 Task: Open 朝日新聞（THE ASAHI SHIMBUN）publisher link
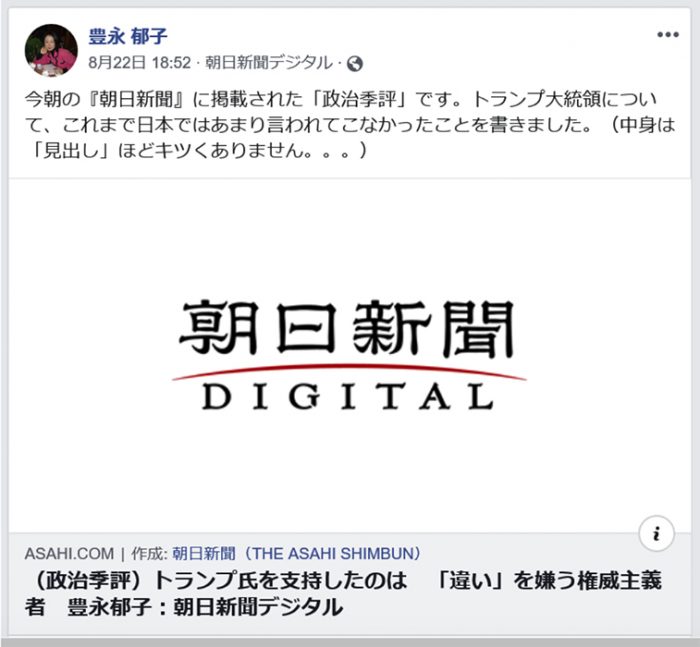pyautogui.click(x=297, y=554)
